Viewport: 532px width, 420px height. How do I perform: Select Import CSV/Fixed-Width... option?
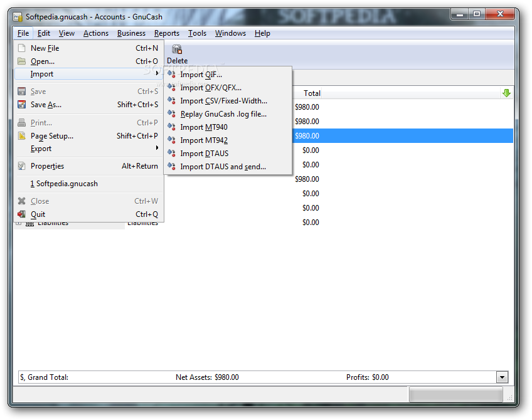tap(228, 101)
